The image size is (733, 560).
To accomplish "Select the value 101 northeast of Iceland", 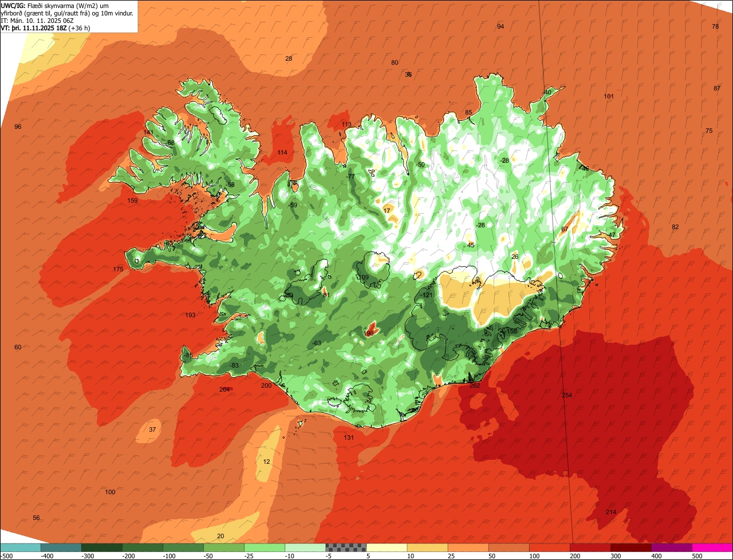I will 609,96.
